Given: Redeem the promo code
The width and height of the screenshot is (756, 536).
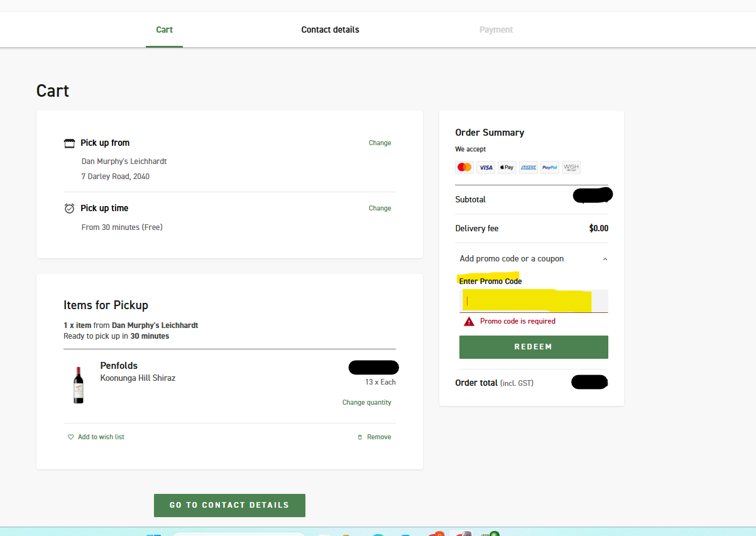Looking at the screenshot, I should pyautogui.click(x=534, y=347).
